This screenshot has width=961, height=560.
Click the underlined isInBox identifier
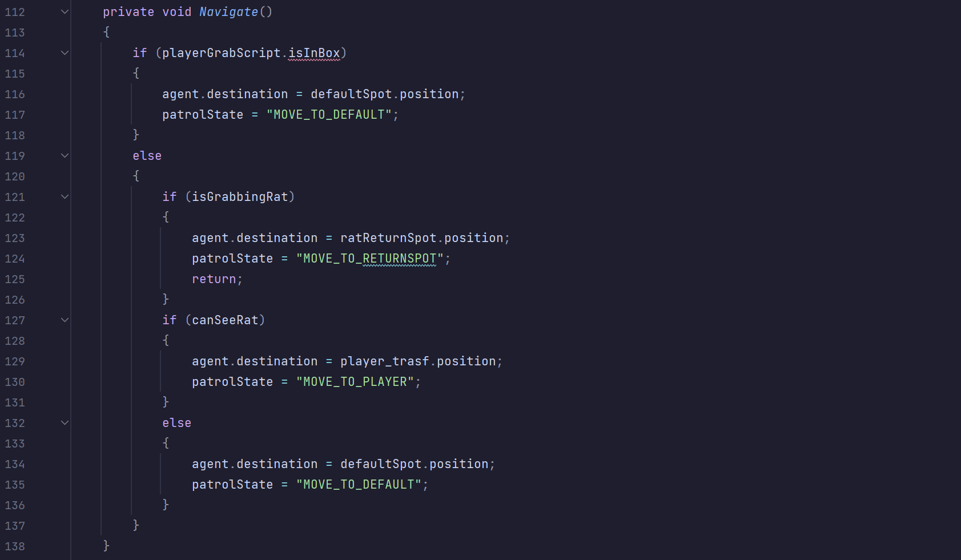314,53
